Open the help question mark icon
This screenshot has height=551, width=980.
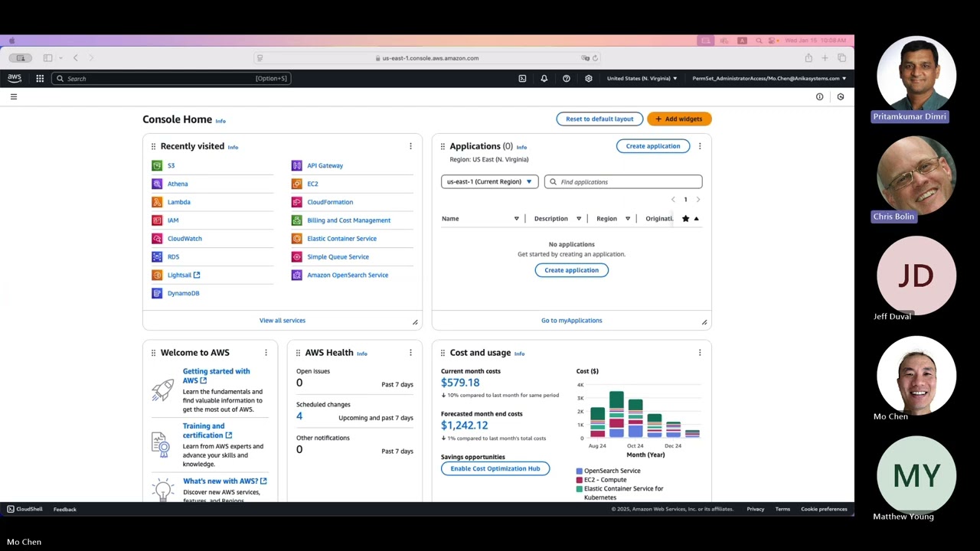click(567, 78)
